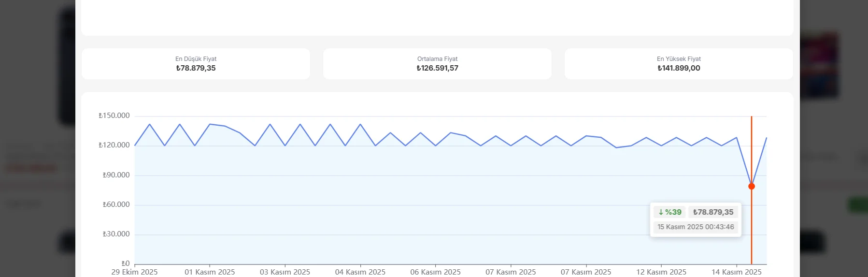This screenshot has width=868, height=277.
Task: Click the ₺78.879,35 value in tooltip
Action: [713, 212]
